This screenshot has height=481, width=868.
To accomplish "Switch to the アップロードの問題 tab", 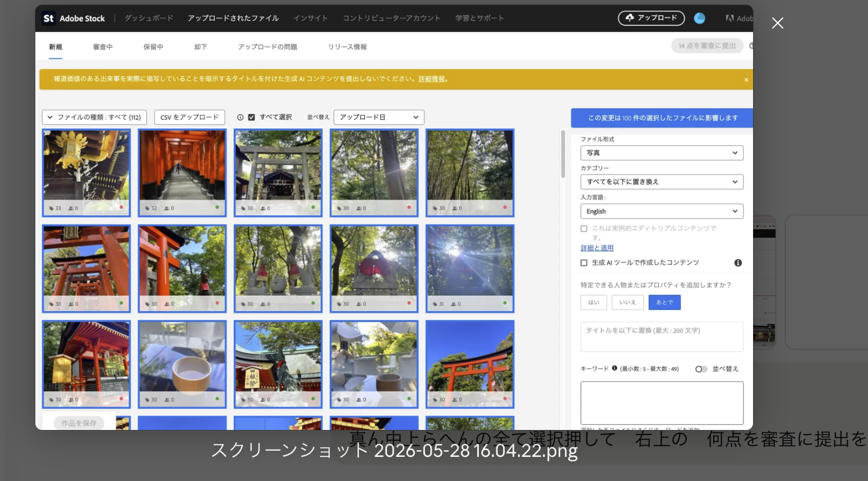I will point(267,47).
